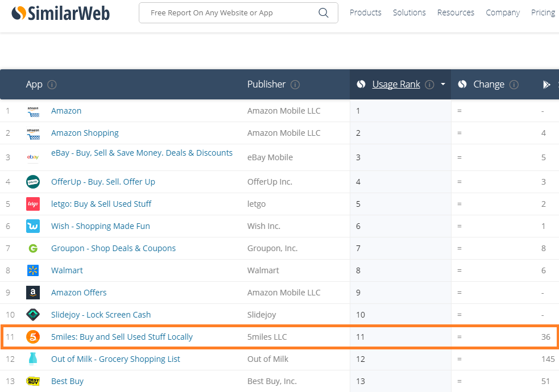Click the Walmart app icon
559x392 pixels.
[33, 270]
